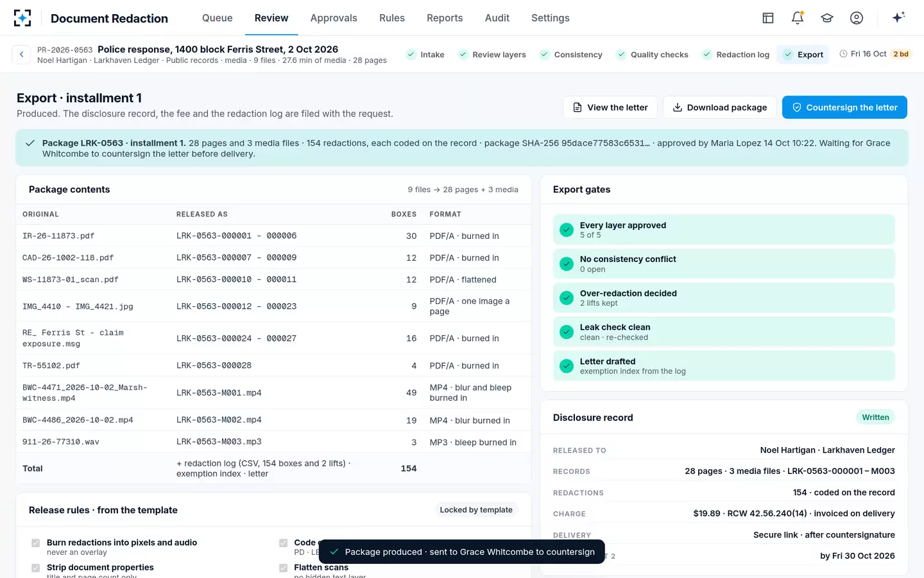Click the Written status badge

click(x=875, y=417)
